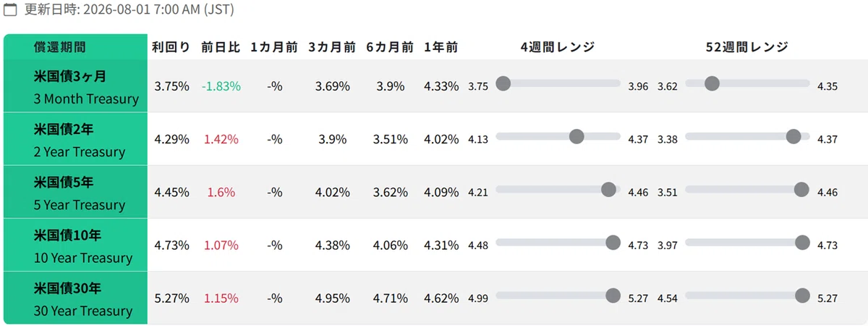Open the 10 Year Treasury row label
Image resolution: width=868 pixels, height=326 pixels.
75,245
